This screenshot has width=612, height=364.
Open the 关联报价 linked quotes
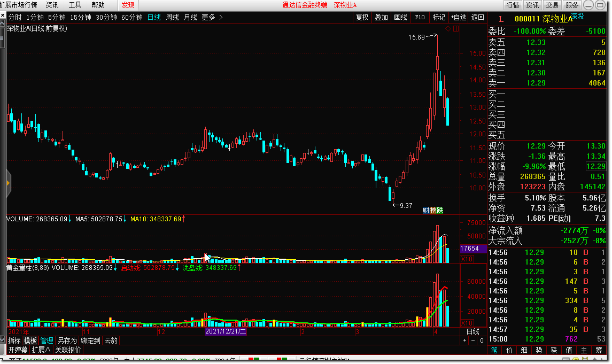[x=68, y=350]
